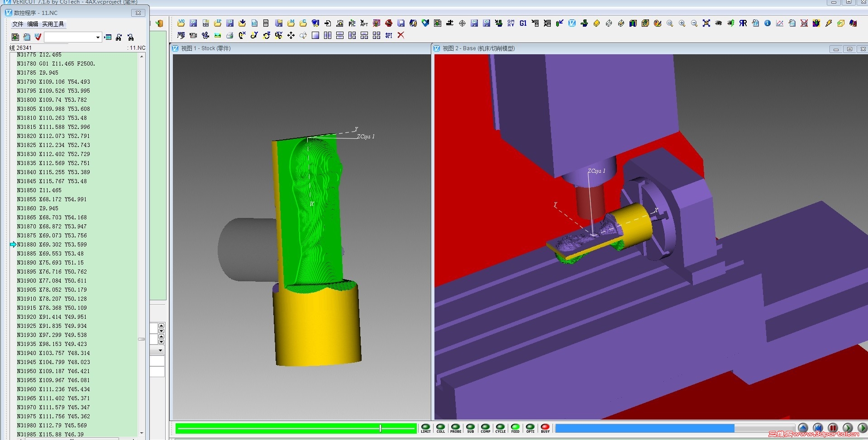Viewport: 868px width, 440px height.
Task: Click the red X delete icon
Action: (401, 35)
